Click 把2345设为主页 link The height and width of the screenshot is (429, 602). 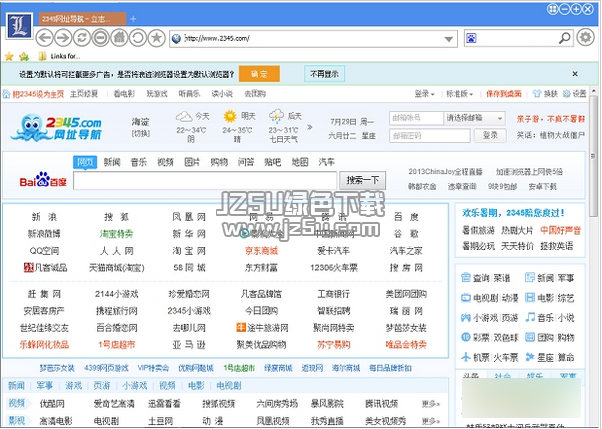coord(38,94)
